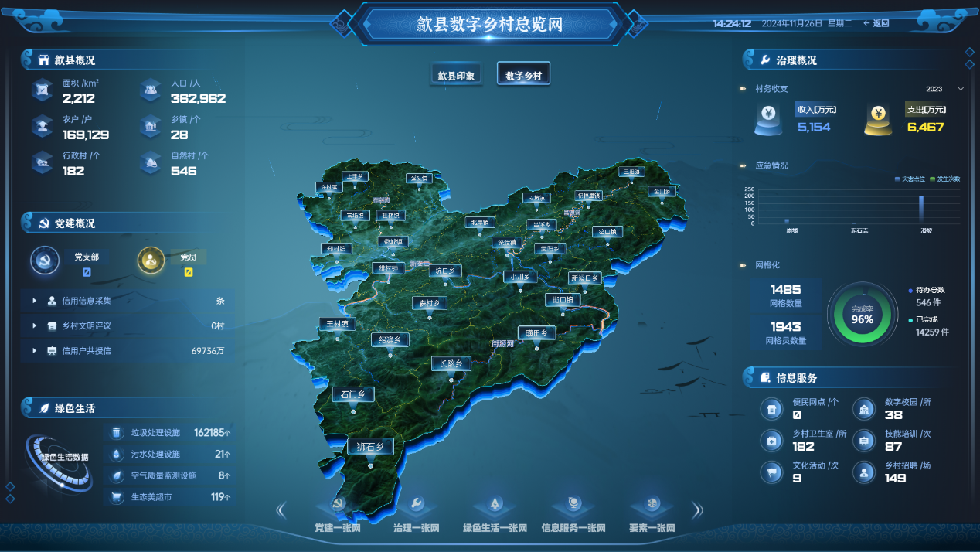Open the 信息服务一张网 globe icon
The height and width of the screenshot is (552, 980).
573,506
